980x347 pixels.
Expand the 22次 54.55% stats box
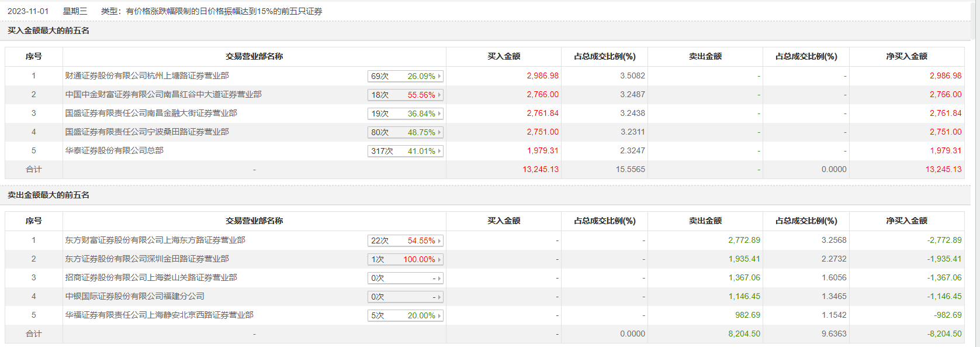click(405, 241)
